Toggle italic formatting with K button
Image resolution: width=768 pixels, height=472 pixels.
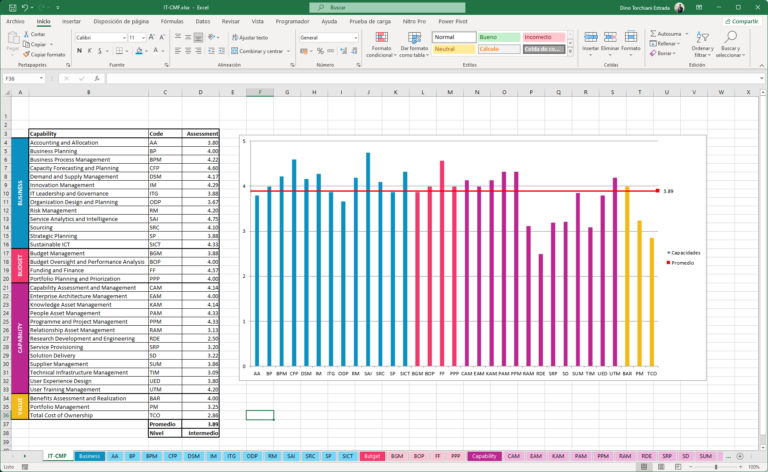pyautogui.click(x=90, y=51)
